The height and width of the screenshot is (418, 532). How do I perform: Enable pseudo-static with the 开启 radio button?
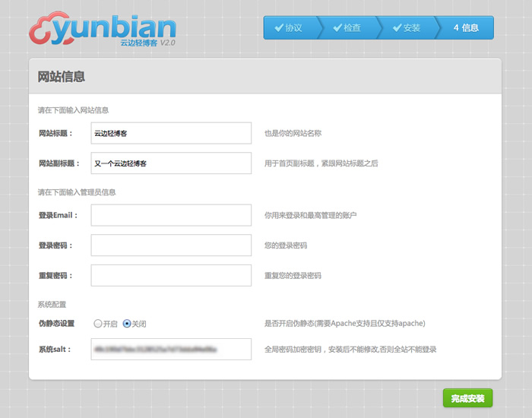(98, 324)
